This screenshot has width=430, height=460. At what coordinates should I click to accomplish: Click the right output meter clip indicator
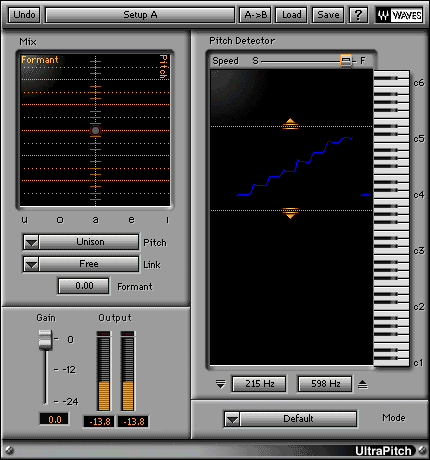[x=128, y=334]
